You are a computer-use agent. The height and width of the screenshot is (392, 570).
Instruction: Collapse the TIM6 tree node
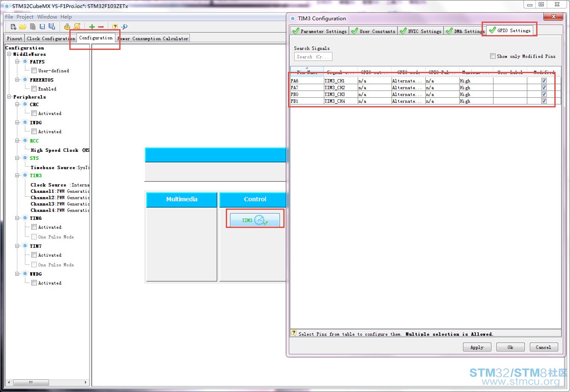(17, 218)
